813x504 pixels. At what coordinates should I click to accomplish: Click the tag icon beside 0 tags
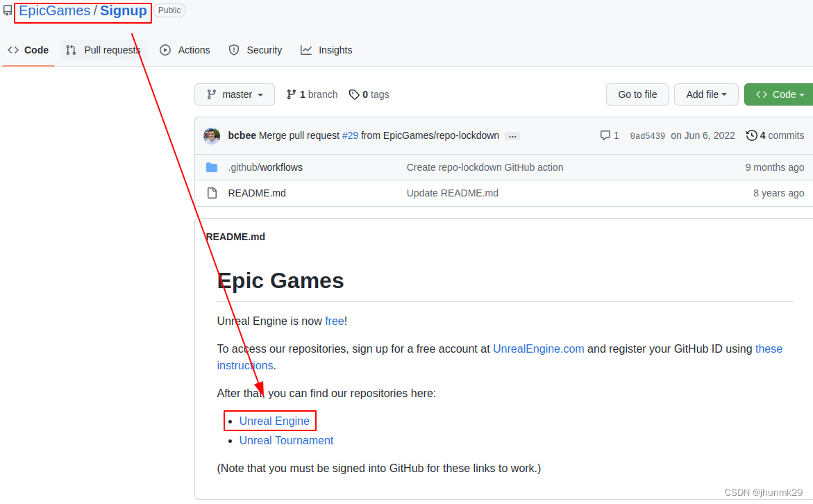[354, 94]
